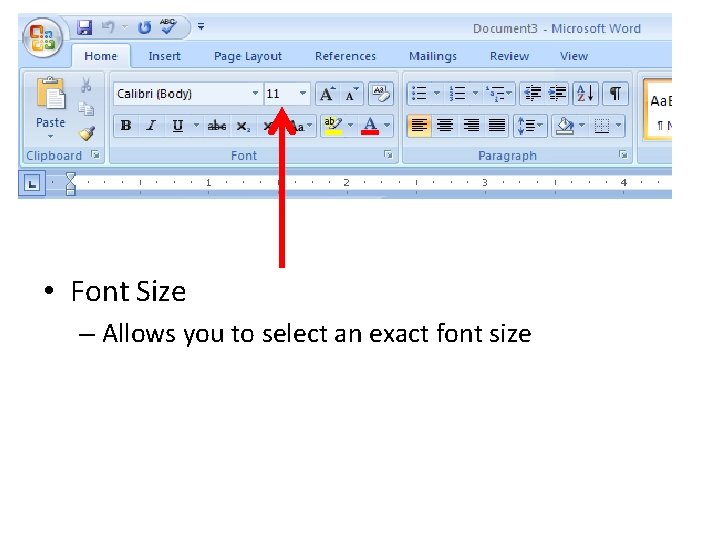This screenshot has width=720, height=540.
Task: Apply yellow text highlight color
Action: pyautogui.click(x=333, y=125)
